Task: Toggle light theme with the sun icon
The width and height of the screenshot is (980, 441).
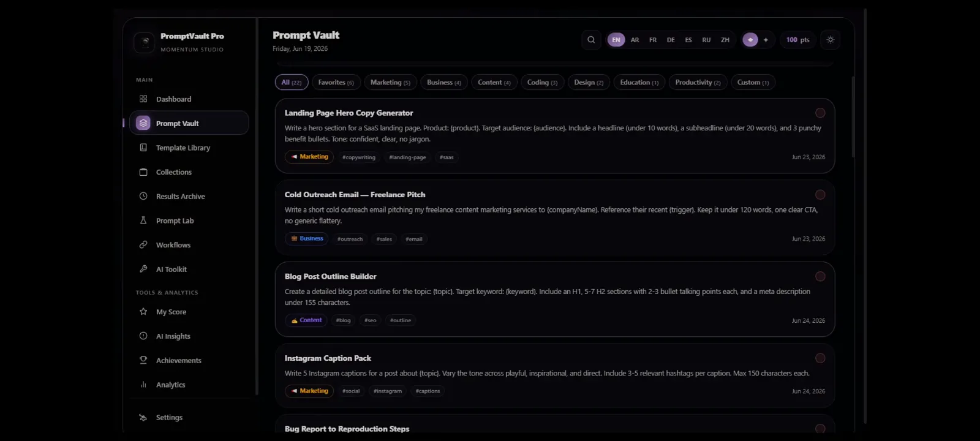Action: [x=831, y=40]
